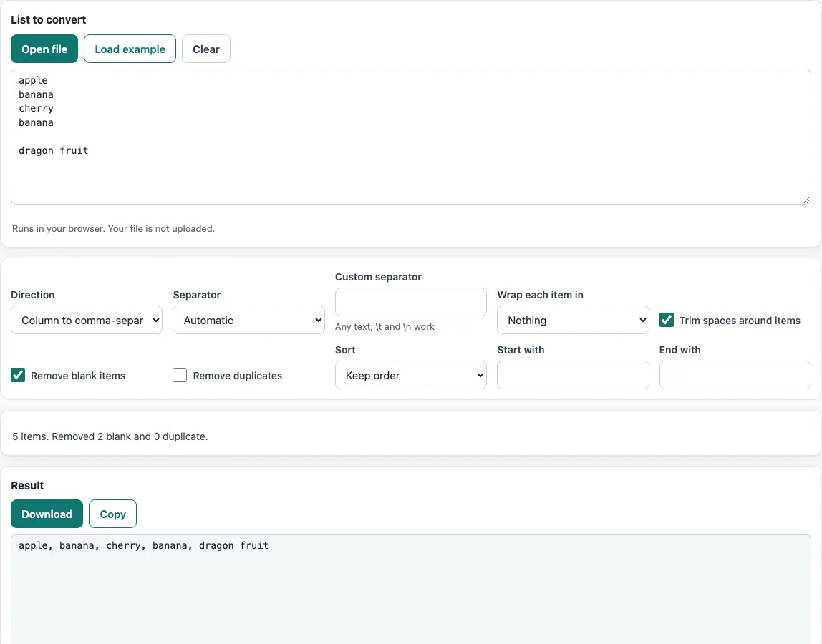Click the 'Result' heading
The height and width of the screenshot is (644, 822).
pyautogui.click(x=27, y=486)
